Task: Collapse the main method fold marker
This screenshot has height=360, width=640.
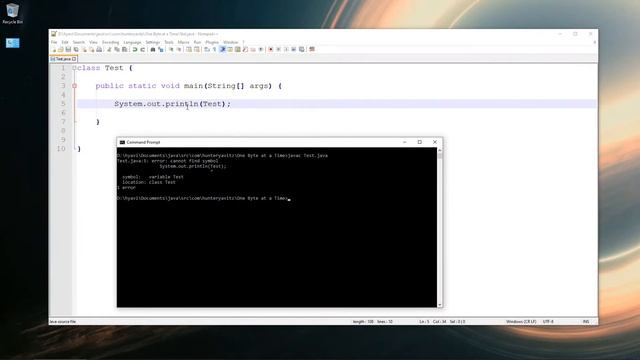Action: tap(74, 86)
